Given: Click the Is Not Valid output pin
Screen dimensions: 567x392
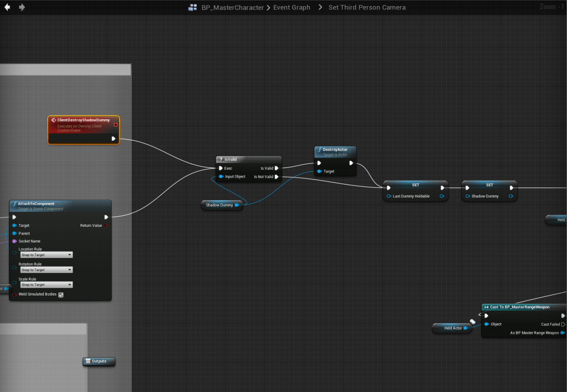Looking at the screenshot, I should (x=277, y=177).
